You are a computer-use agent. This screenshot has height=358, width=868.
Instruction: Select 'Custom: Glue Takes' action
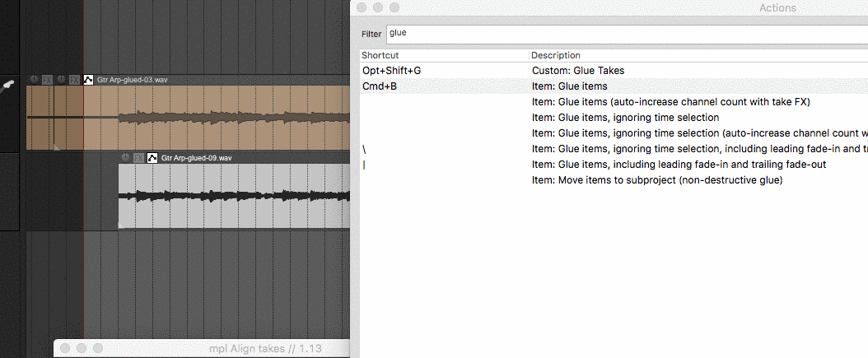coord(577,71)
